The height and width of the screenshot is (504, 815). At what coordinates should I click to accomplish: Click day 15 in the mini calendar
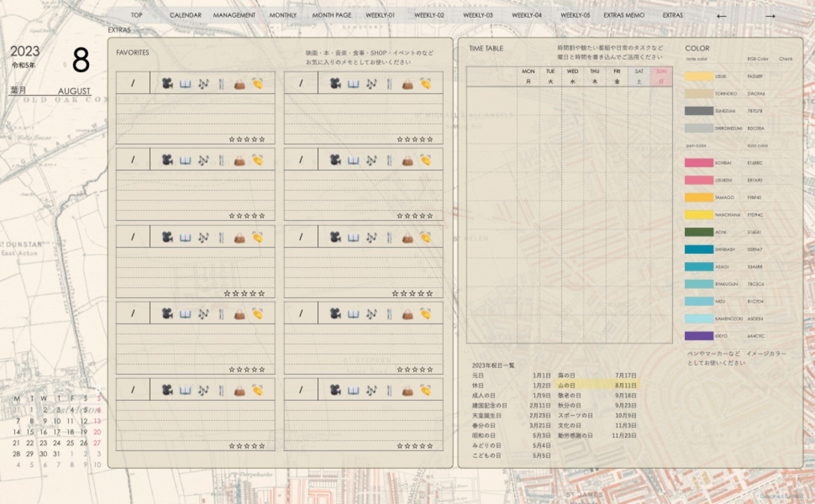30,432
